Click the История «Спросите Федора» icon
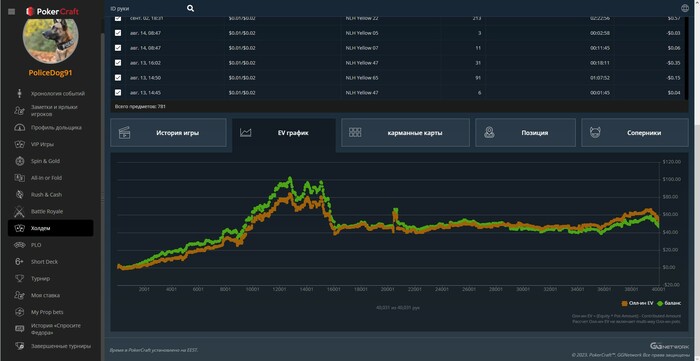Image resolution: width=700 pixels, height=361 pixels. 19,329
